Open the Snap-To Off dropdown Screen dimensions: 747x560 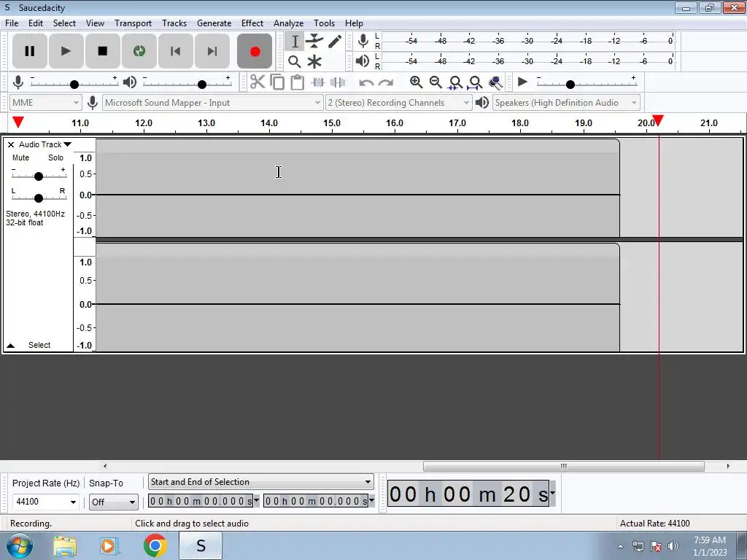pyautogui.click(x=113, y=502)
